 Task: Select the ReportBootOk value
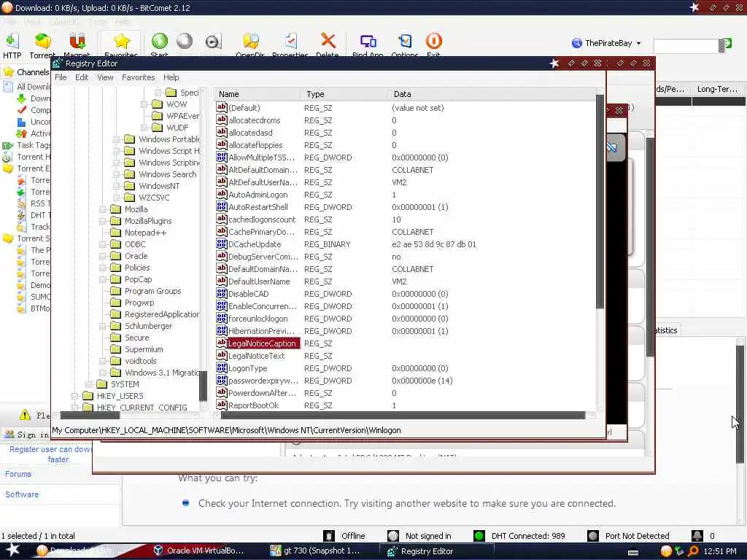coord(253,405)
